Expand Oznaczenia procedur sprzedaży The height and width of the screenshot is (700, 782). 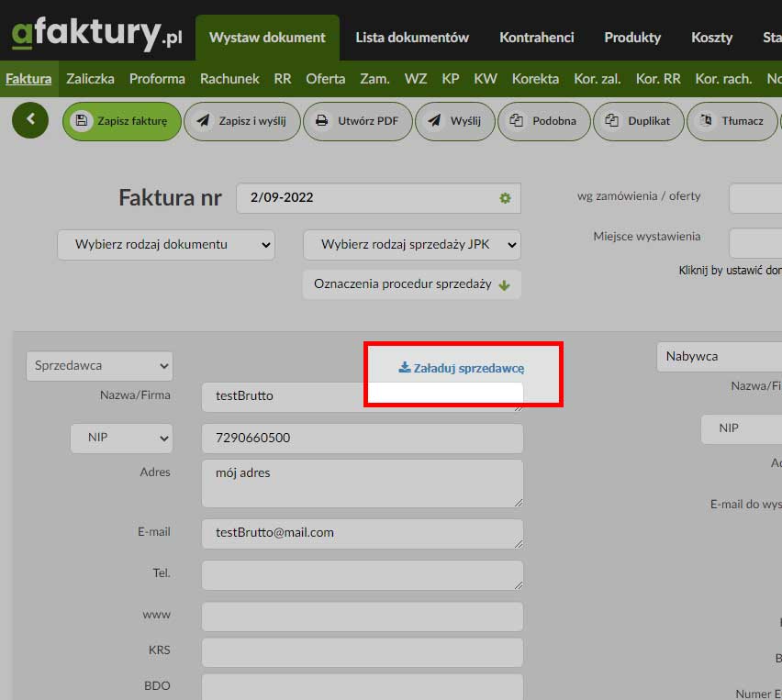point(411,284)
